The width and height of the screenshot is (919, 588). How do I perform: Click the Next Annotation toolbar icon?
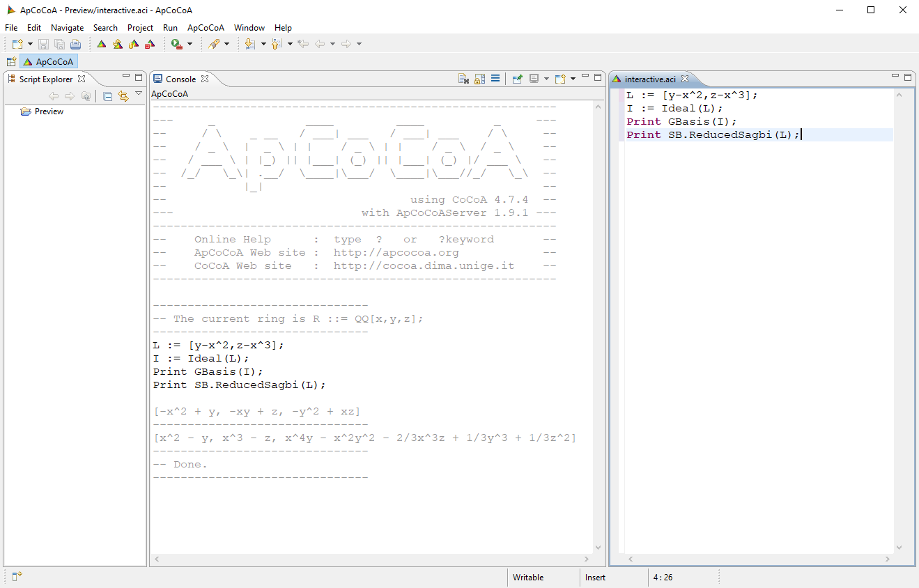tap(251, 44)
